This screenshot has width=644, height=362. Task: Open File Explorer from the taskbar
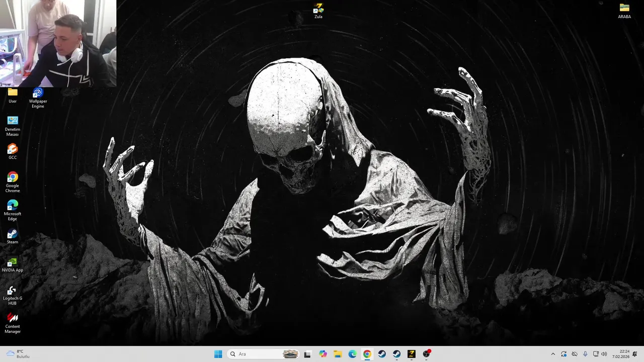(338, 354)
